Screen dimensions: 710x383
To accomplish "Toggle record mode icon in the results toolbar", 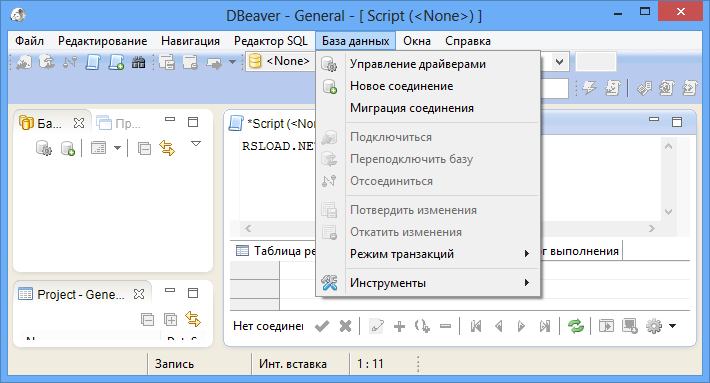I will [x=606, y=326].
